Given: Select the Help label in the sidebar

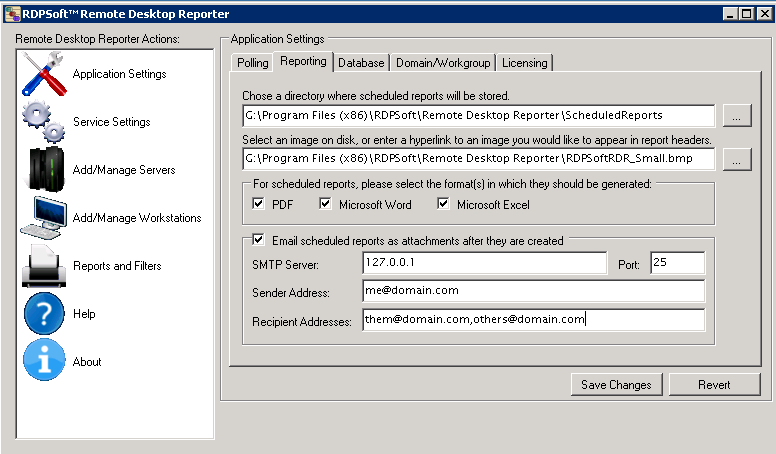Looking at the screenshot, I should (x=84, y=314).
